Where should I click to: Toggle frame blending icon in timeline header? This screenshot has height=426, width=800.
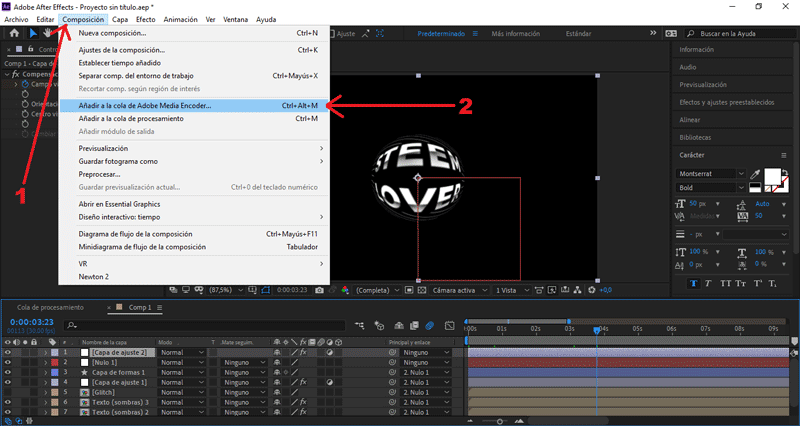click(414, 325)
